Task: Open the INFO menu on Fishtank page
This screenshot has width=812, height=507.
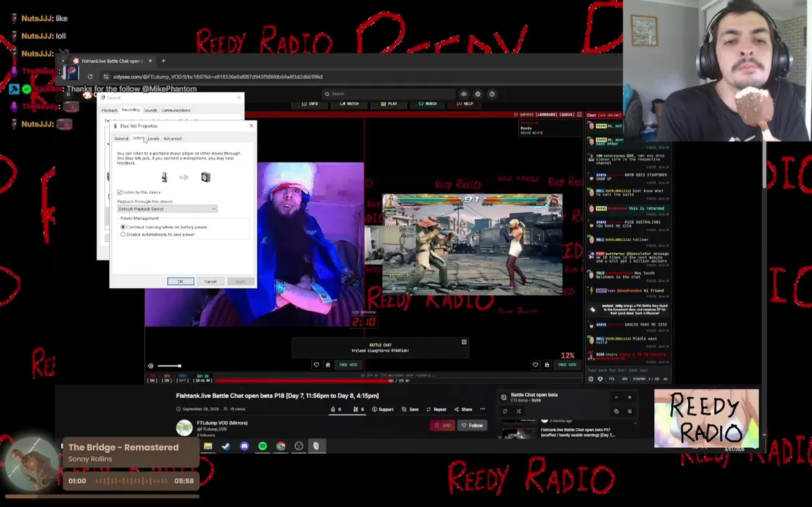Action: [310, 104]
